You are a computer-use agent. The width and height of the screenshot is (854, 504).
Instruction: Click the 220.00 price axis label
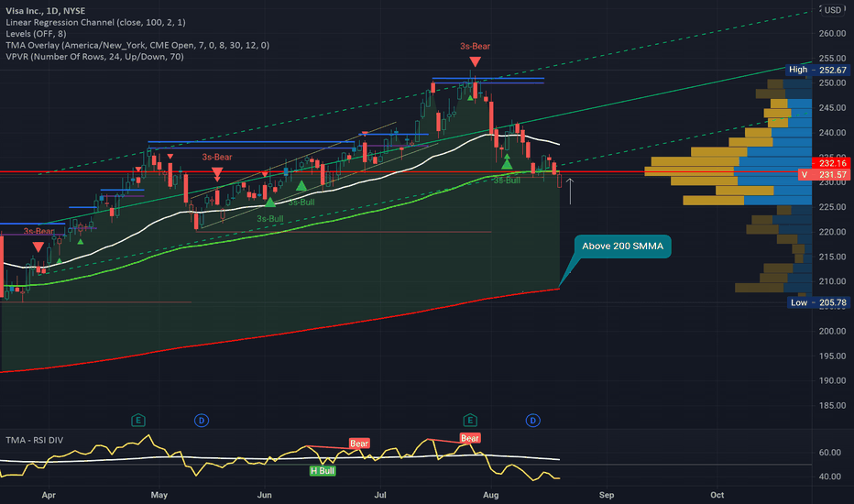click(x=832, y=232)
